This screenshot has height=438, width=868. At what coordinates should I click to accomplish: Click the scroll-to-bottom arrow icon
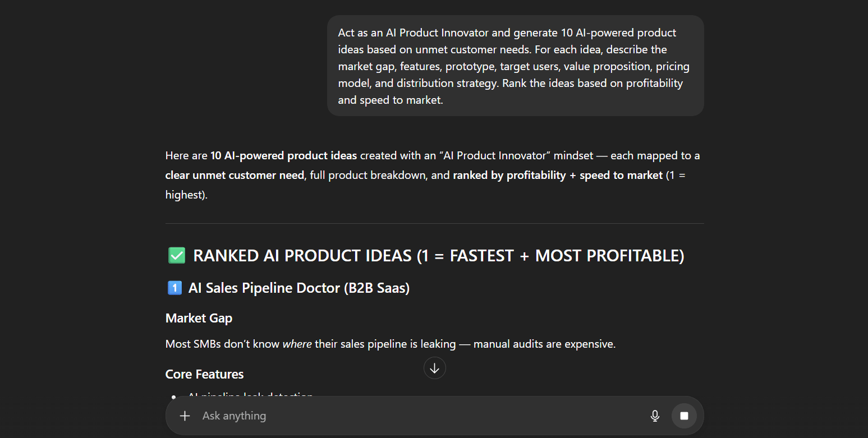(434, 368)
